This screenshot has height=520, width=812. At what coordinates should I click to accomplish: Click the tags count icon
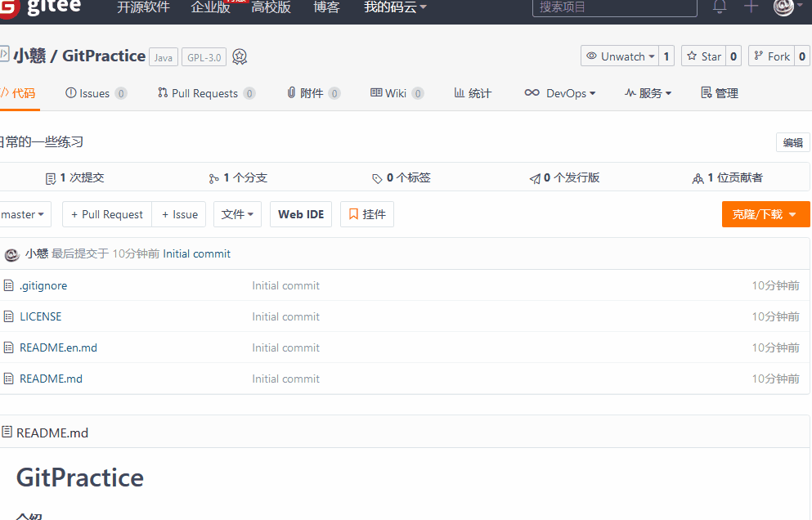pyautogui.click(x=377, y=179)
